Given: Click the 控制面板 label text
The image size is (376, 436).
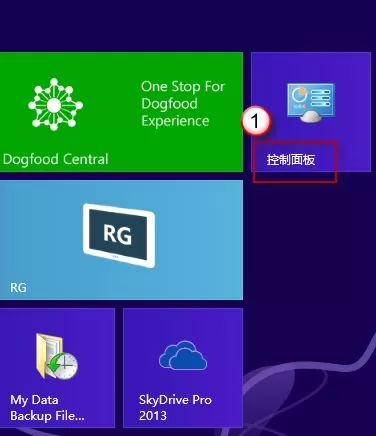Looking at the screenshot, I should (x=291, y=160).
